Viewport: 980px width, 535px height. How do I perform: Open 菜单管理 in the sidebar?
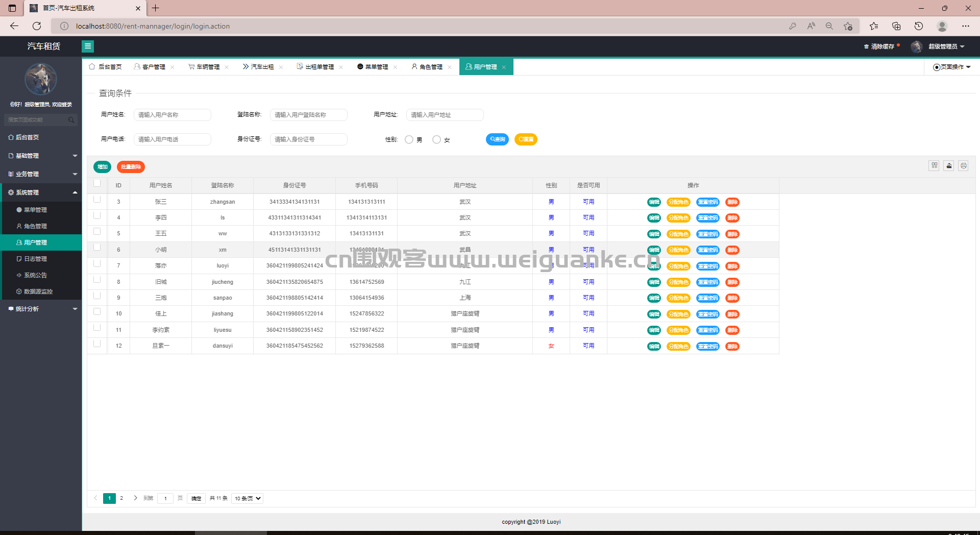(41, 210)
